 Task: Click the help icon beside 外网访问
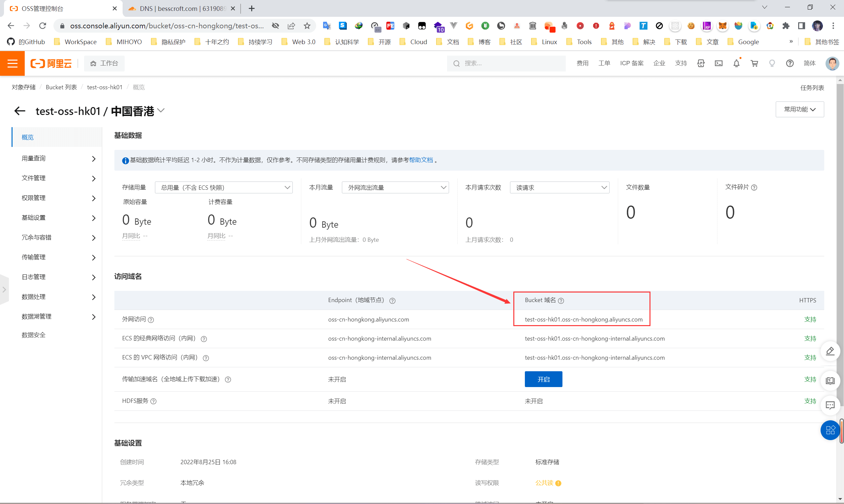click(x=151, y=320)
